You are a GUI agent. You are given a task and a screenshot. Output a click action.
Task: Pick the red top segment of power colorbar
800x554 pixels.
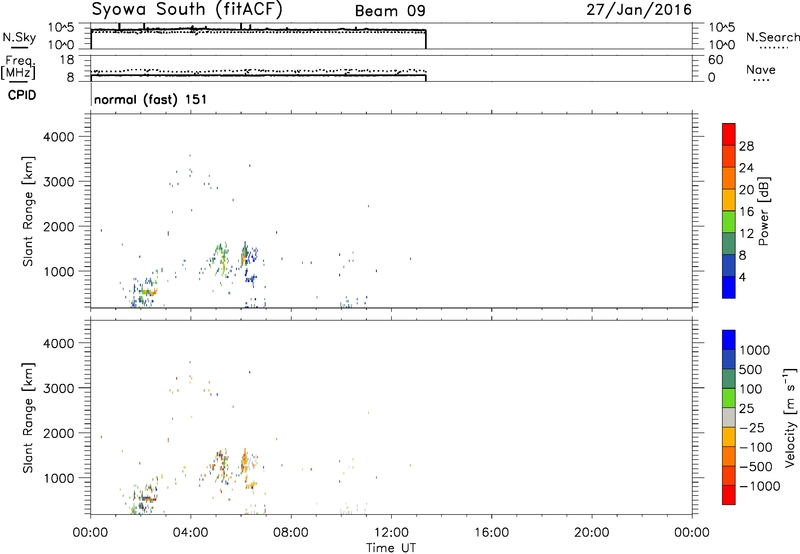[x=729, y=134]
